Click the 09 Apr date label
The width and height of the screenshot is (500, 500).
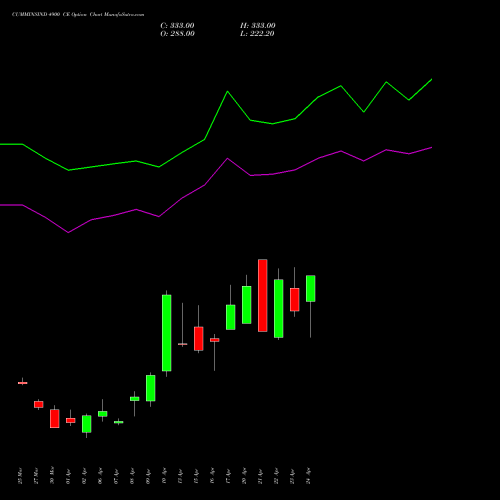point(148,476)
